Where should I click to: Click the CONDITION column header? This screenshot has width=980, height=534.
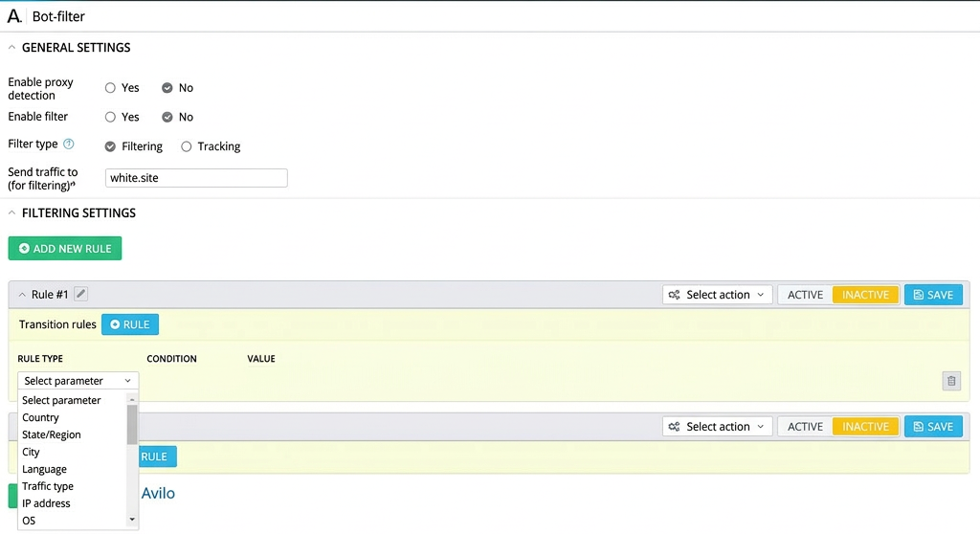coord(172,359)
